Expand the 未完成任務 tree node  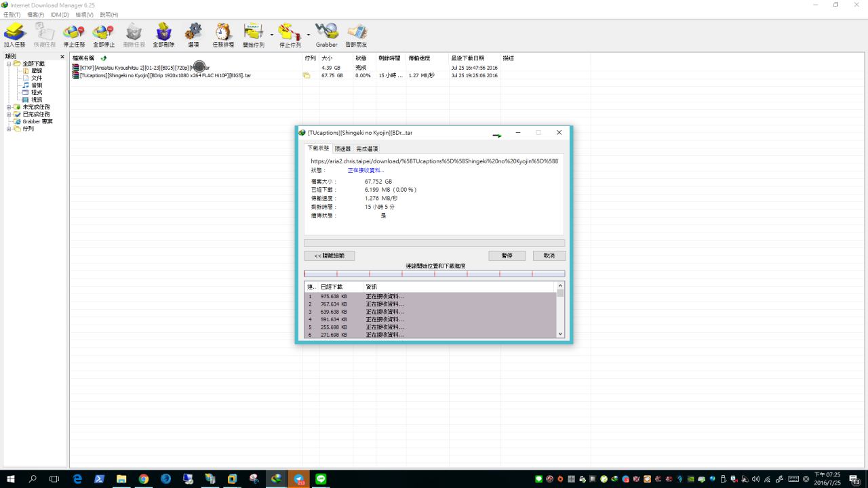tap(9, 107)
